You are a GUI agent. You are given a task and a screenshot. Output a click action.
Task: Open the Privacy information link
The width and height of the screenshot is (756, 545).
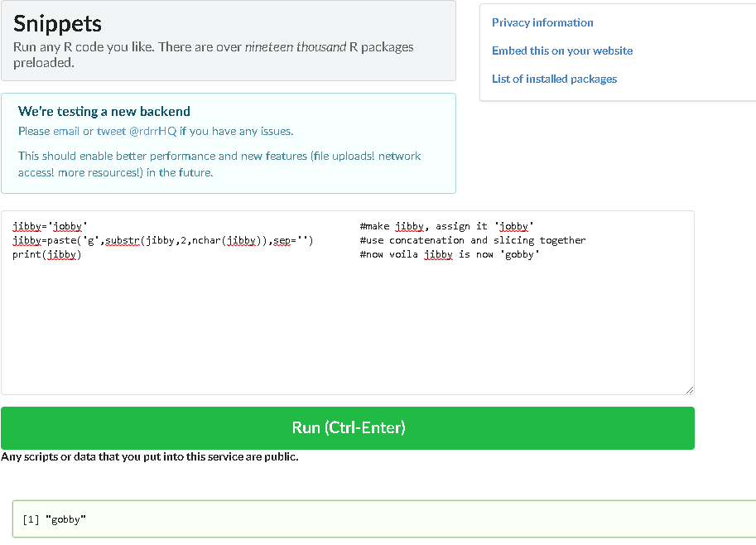542,22
